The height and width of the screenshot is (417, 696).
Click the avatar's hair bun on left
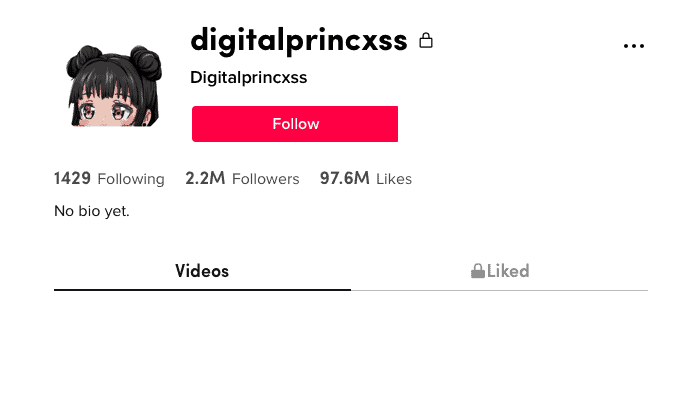coord(85,59)
